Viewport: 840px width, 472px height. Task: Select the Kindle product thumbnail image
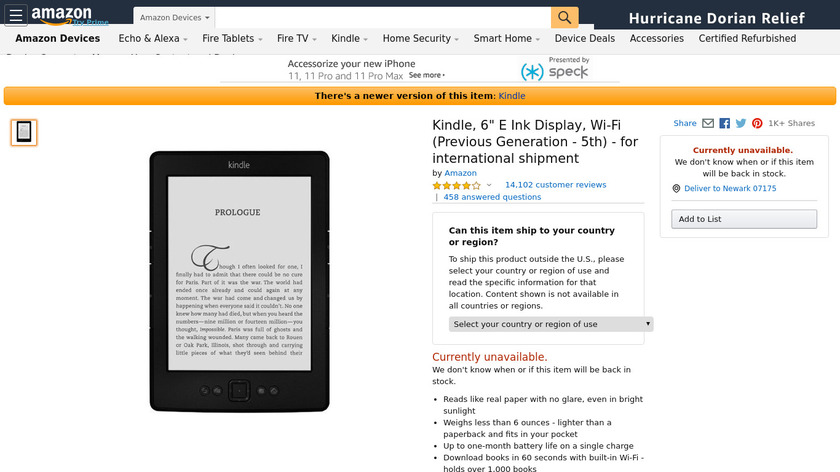pyautogui.click(x=24, y=132)
